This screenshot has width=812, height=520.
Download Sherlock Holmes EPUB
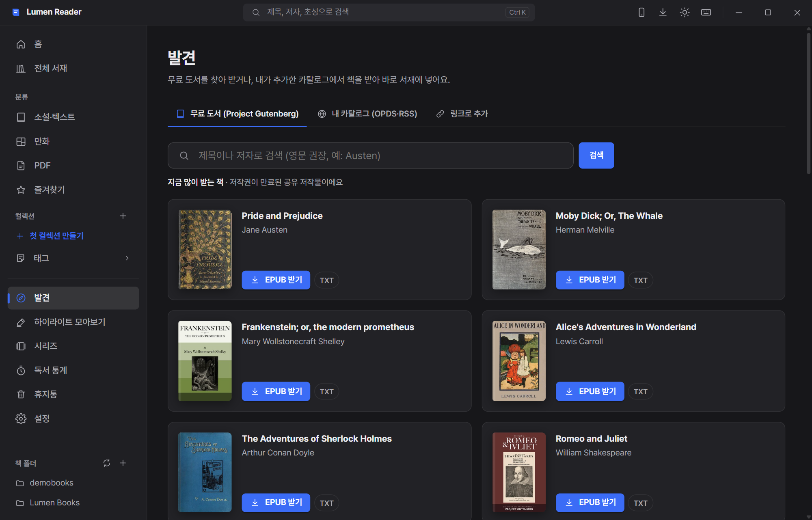coord(276,503)
